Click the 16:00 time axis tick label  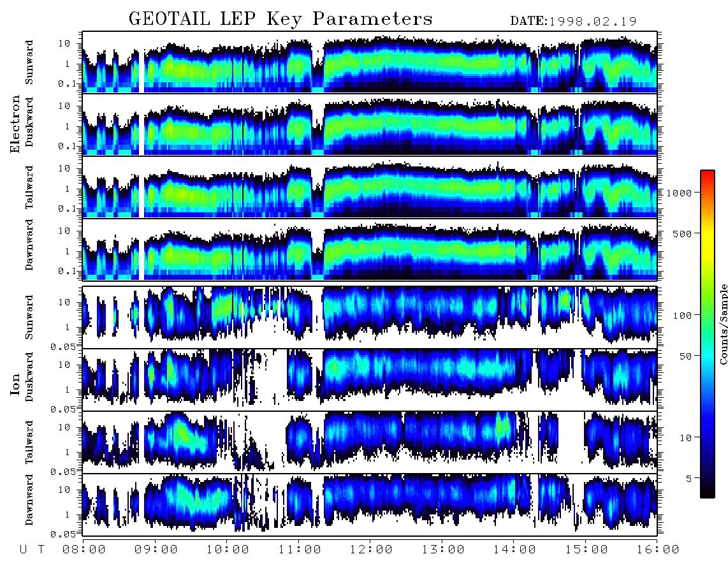[659, 550]
